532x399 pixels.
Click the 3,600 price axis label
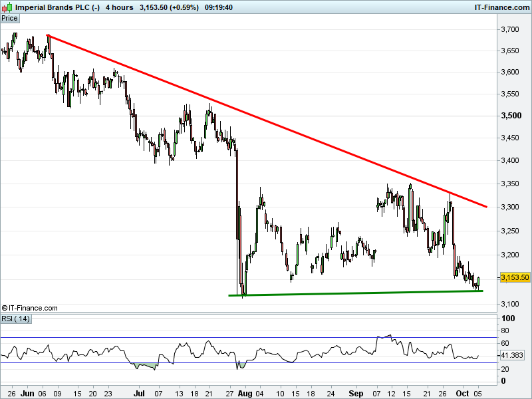[x=510, y=72]
